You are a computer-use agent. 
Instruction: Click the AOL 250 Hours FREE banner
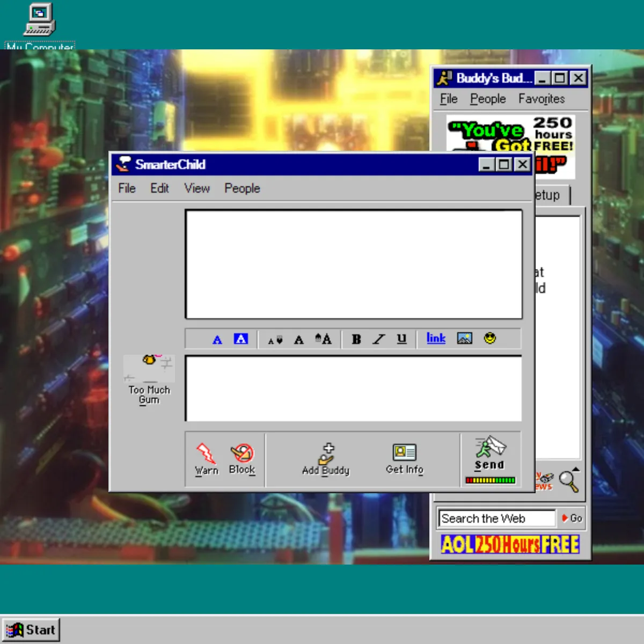(510, 544)
